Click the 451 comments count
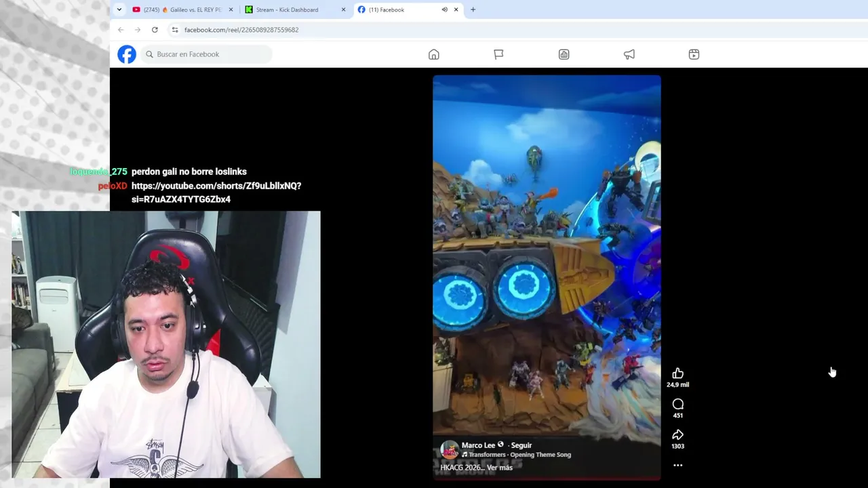This screenshot has width=868, height=488. [x=677, y=415]
